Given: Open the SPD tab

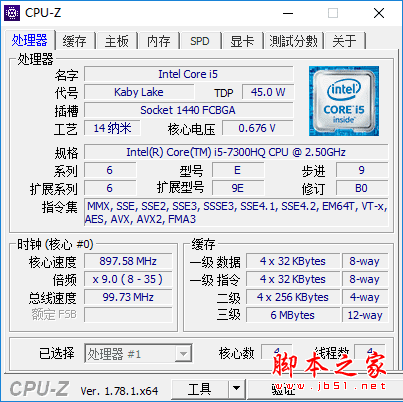Looking at the screenshot, I should [200, 41].
